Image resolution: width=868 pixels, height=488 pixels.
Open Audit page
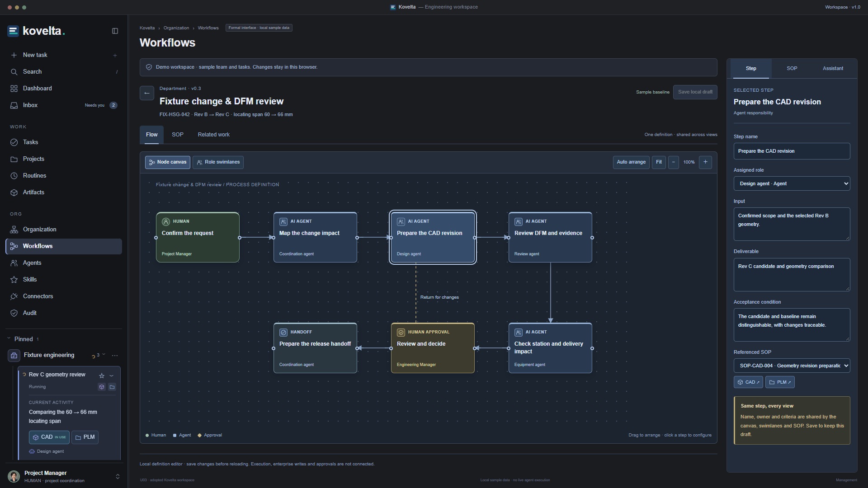coord(64,313)
